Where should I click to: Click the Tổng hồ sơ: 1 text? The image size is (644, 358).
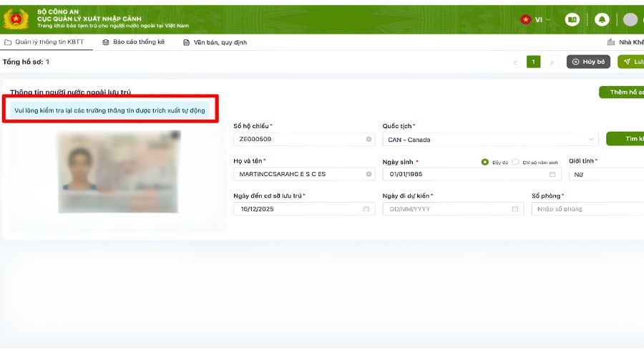(26, 62)
